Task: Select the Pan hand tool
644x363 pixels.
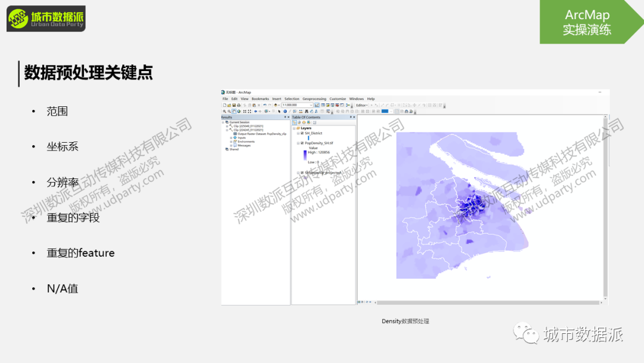Action: 234,112
